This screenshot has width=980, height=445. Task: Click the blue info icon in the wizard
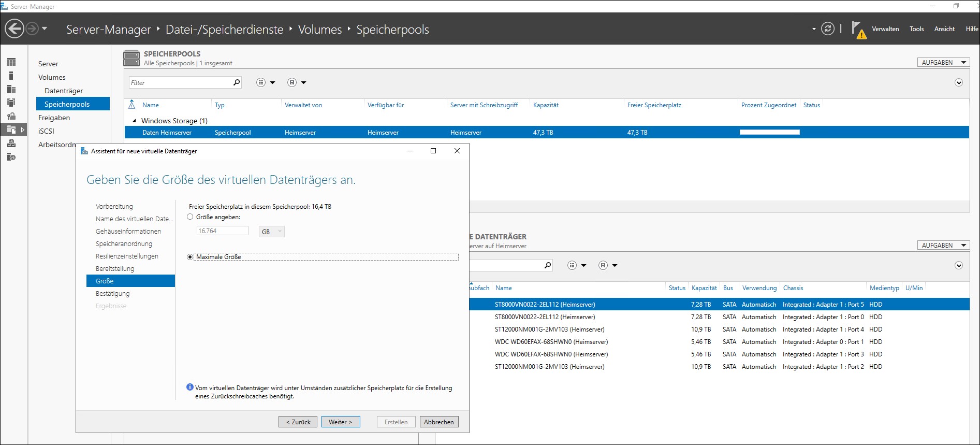189,387
